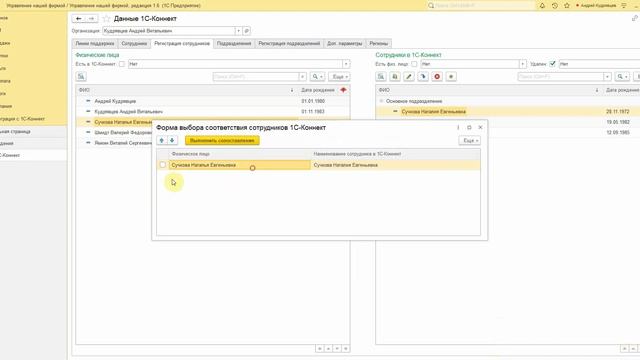Open search history dropdown in Сотрудники panel

[x=607, y=77]
